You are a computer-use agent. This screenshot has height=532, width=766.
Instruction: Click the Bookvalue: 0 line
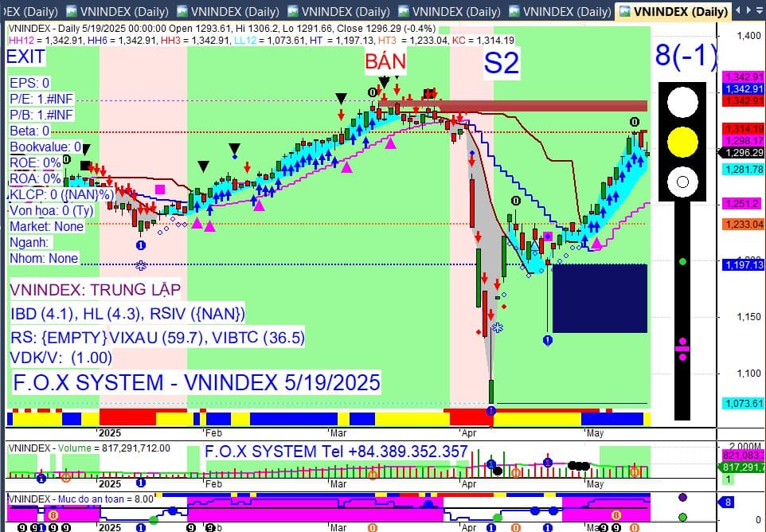pyautogui.click(x=45, y=147)
